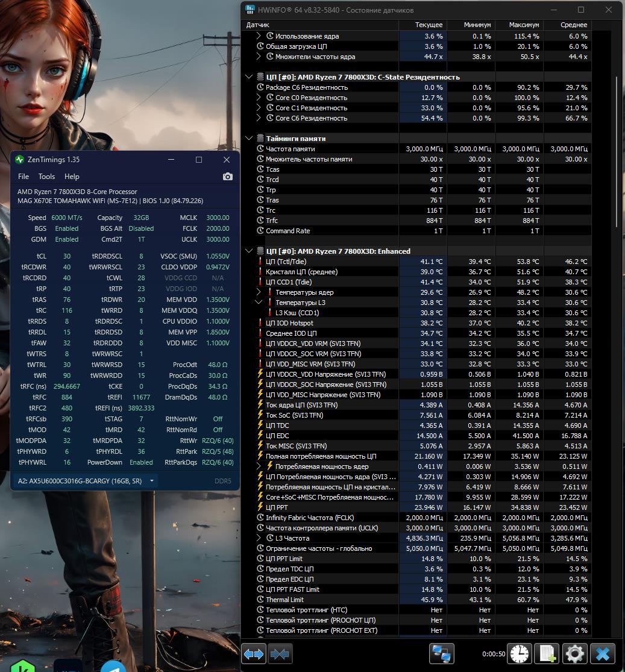This screenshot has width=625, height=672.
Task: Open the Help menu in ZenTimings
Action: (x=72, y=177)
